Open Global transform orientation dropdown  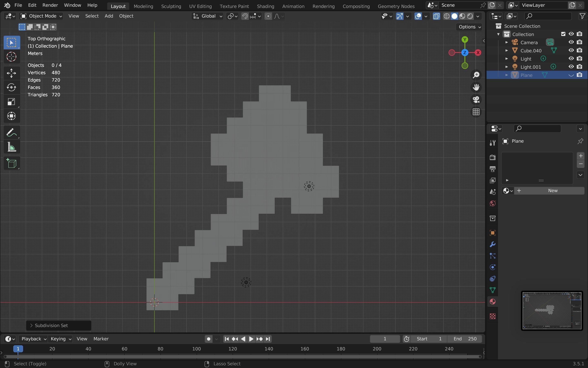tap(207, 16)
